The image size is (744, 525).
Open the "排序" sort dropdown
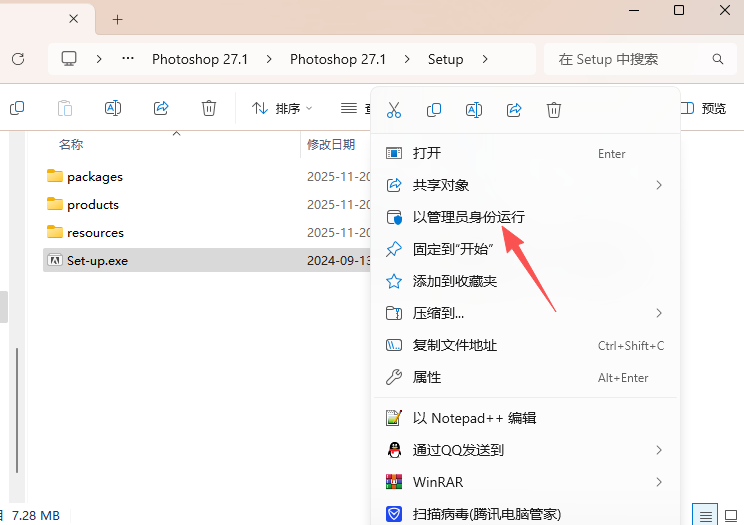(282, 108)
